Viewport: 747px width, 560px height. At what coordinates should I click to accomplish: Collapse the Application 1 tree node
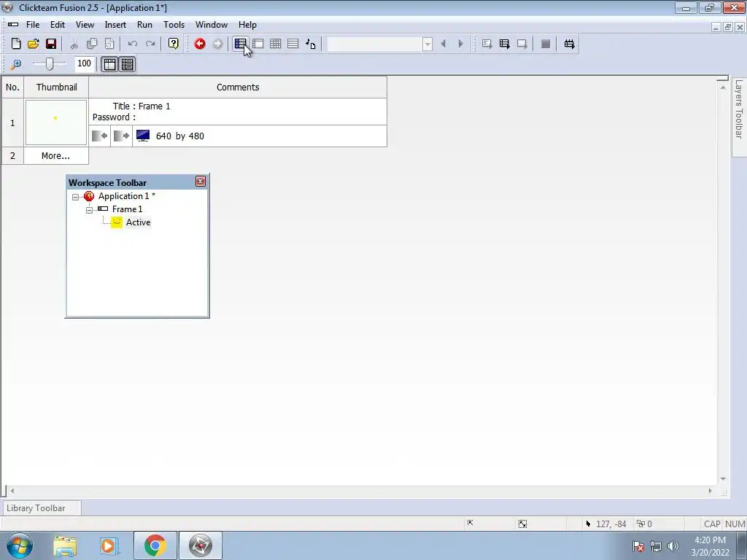(75, 197)
